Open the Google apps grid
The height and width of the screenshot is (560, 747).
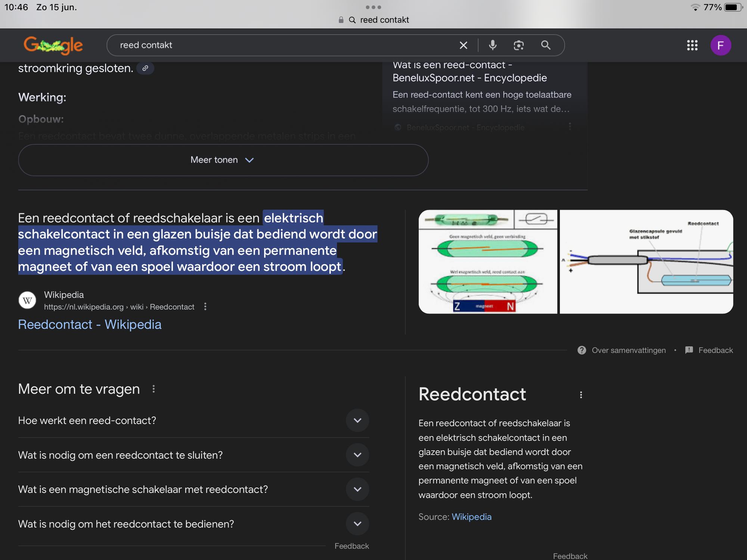tap(692, 45)
